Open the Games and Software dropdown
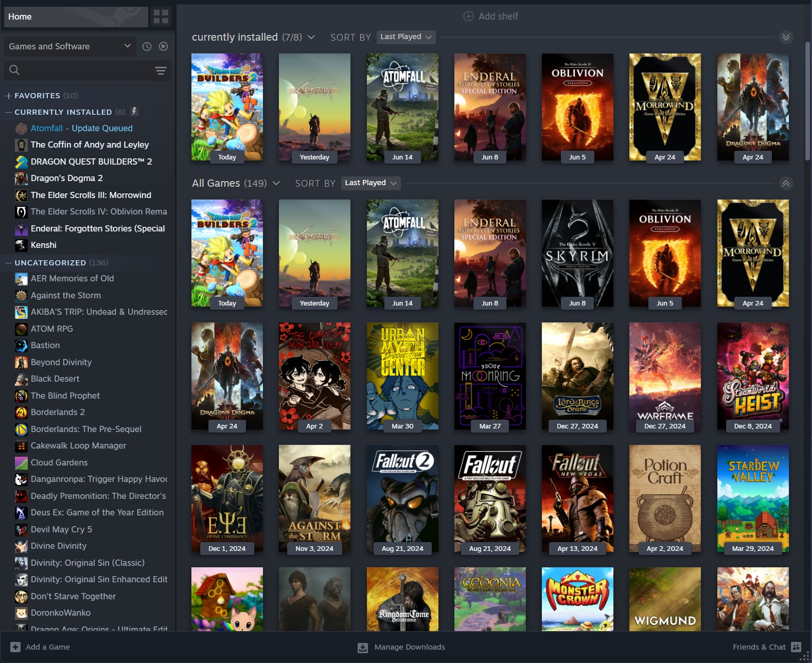812x663 pixels. click(x=70, y=46)
